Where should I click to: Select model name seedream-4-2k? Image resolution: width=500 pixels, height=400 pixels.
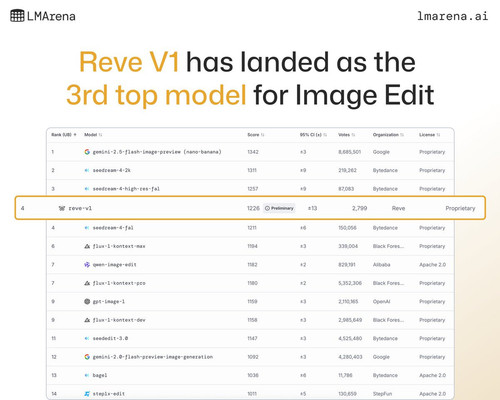click(112, 170)
